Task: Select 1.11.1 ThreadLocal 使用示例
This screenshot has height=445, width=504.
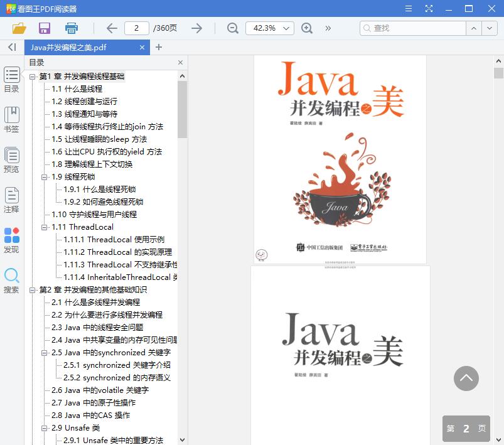Action: (114, 239)
